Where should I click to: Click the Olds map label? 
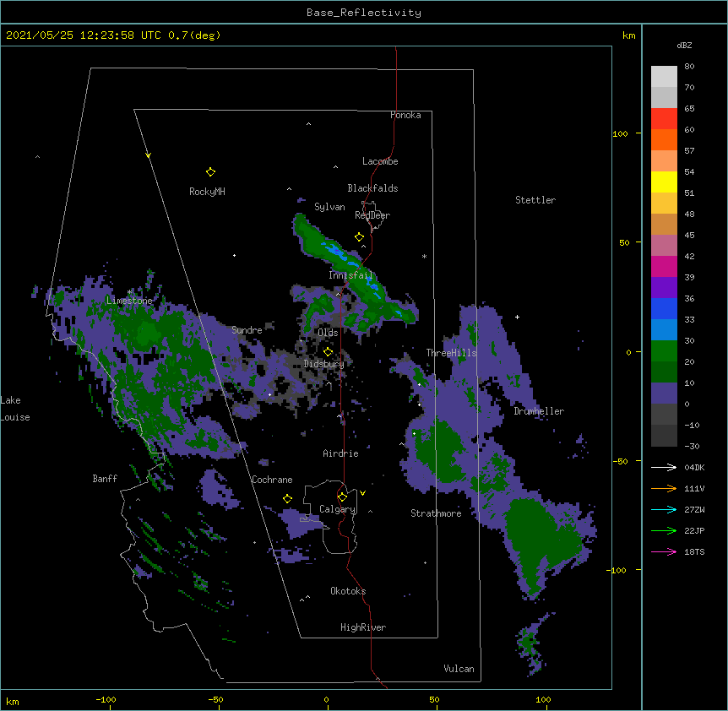pos(328,333)
